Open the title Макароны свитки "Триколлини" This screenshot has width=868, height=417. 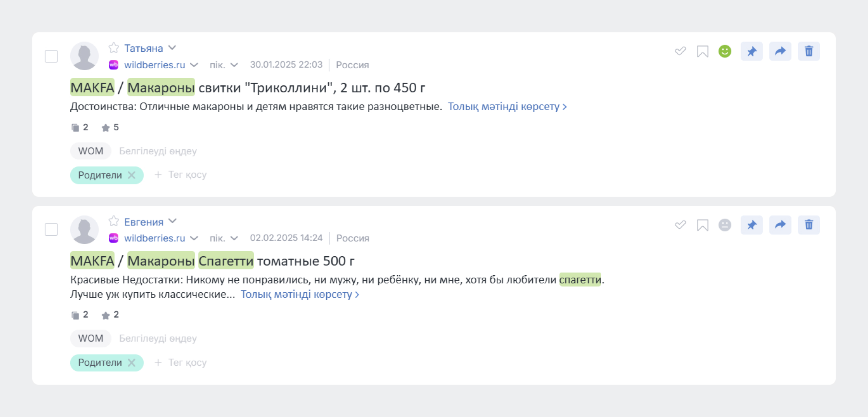(x=248, y=88)
